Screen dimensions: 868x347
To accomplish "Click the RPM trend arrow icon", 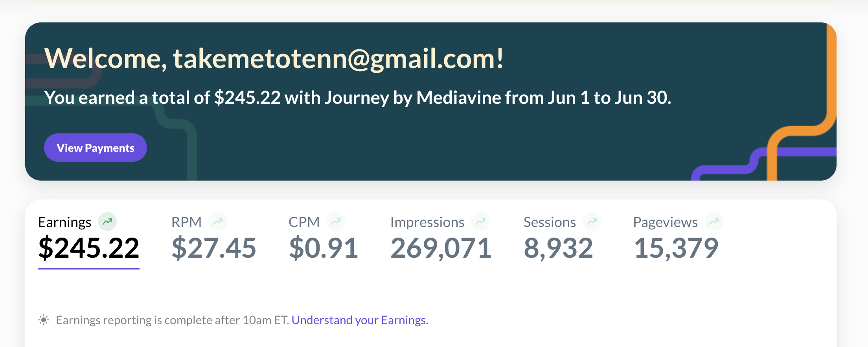I will (218, 222).
